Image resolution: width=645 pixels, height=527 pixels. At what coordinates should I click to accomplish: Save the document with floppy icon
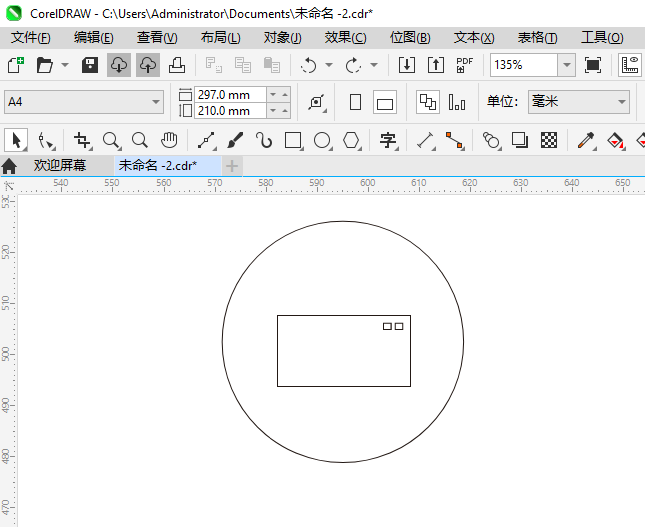(90, 65)
